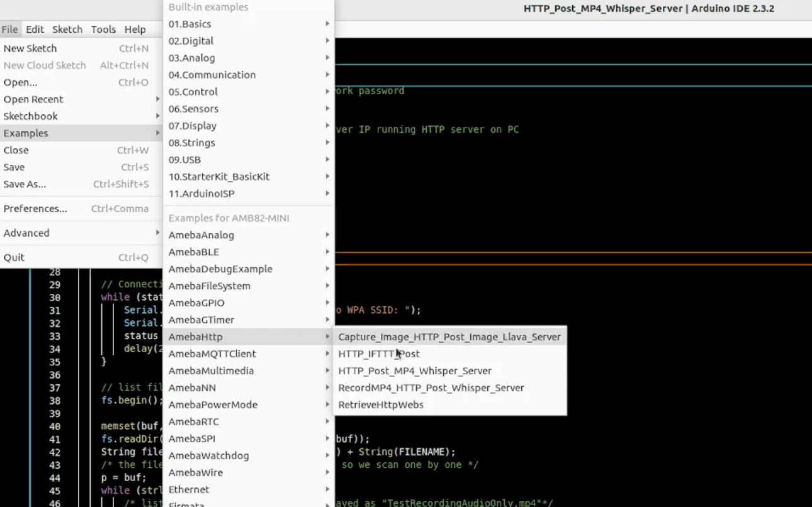812x507 pixels.
Task: Open Capture_Image_HTTP_Post_Image_Llava_Server example
Action: (x=449, y=337)
